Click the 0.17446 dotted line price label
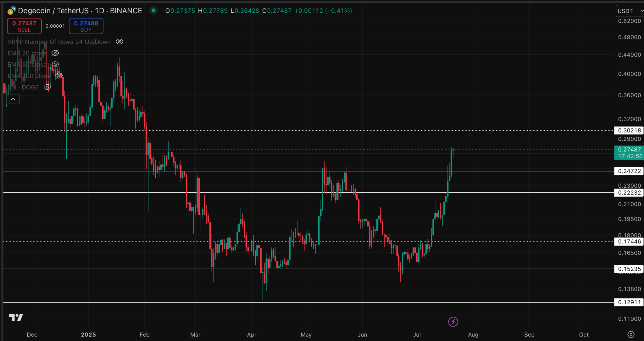Image resolution: width=644 pixels, height=341 pixels. click(x=629, y=242)
